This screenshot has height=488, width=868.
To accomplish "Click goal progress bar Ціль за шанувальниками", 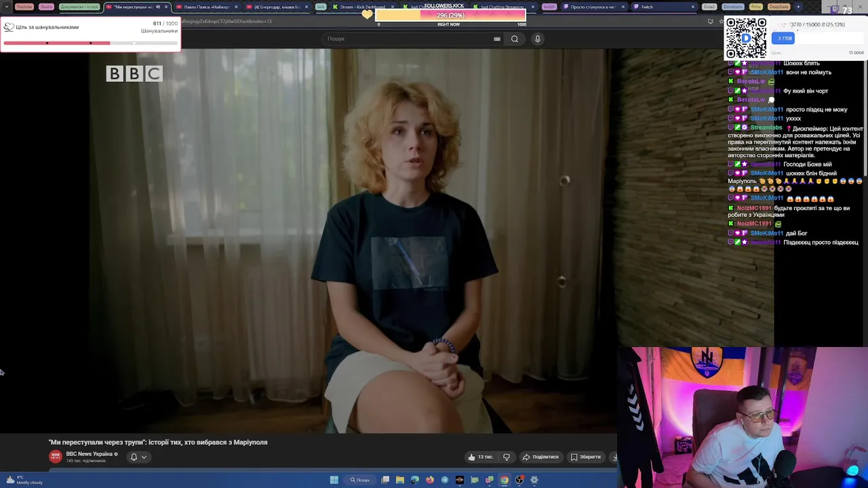I will [90, 43].
